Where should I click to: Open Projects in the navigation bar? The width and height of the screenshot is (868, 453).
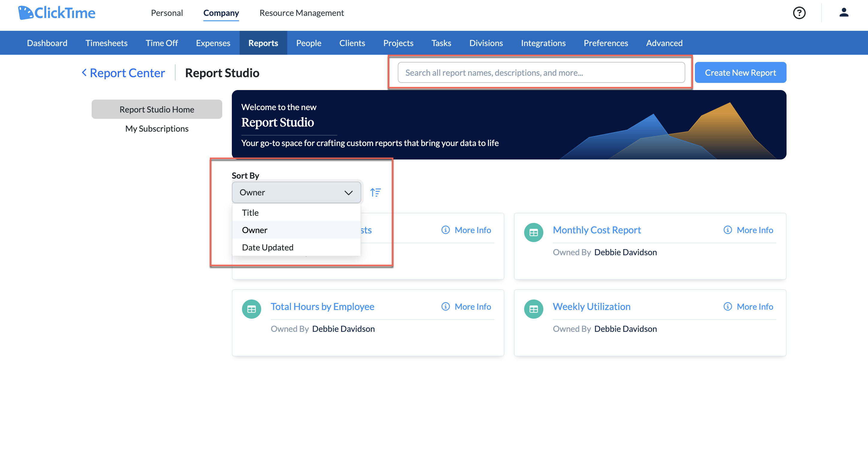(x=398, y=43)
